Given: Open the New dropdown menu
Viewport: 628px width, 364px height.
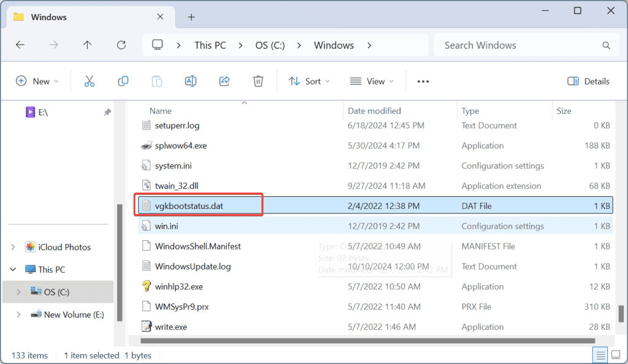Looking at the screenshot, I should click(x=37, y=82).
